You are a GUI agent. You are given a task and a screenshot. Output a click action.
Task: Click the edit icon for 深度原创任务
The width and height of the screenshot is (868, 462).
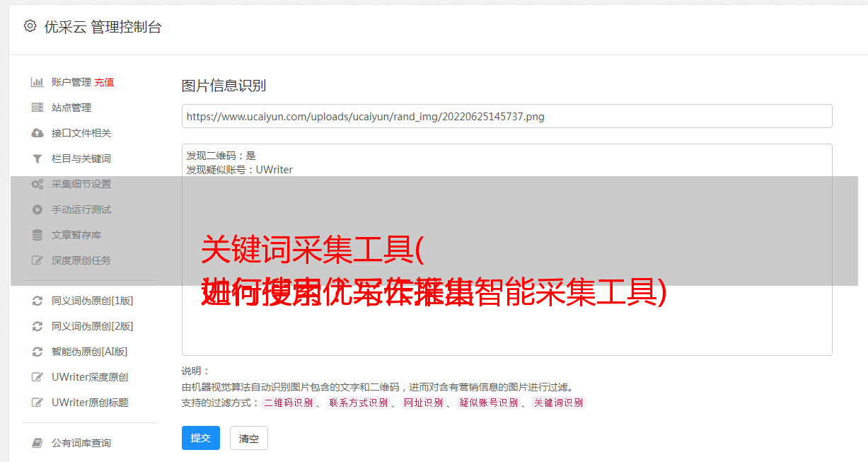click(x=37, y=260)
